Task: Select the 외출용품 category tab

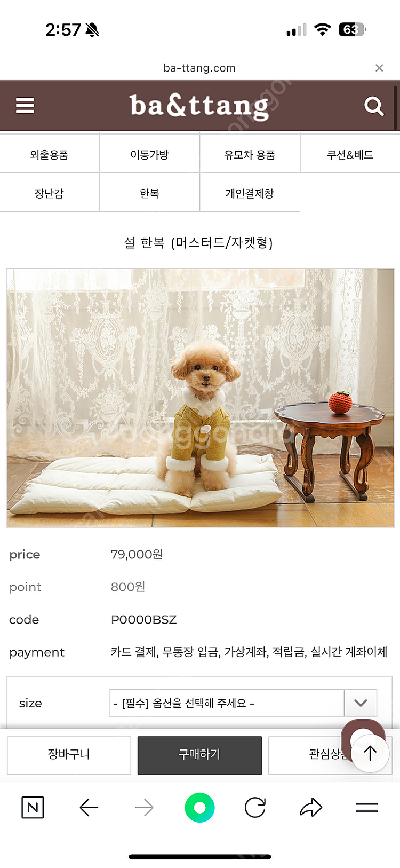Action: coord(50,155)
